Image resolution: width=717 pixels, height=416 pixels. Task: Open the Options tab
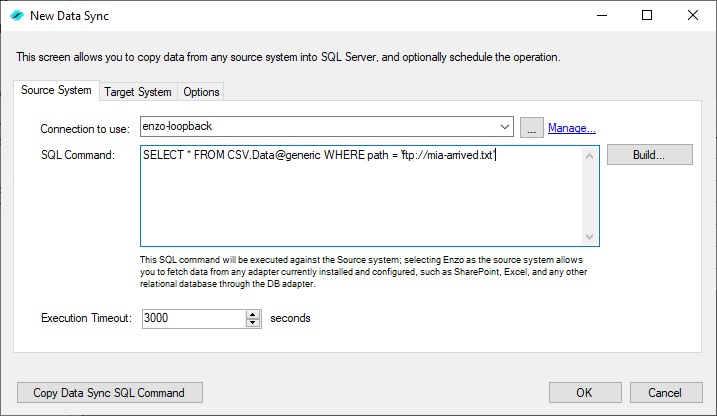[201, 92]
